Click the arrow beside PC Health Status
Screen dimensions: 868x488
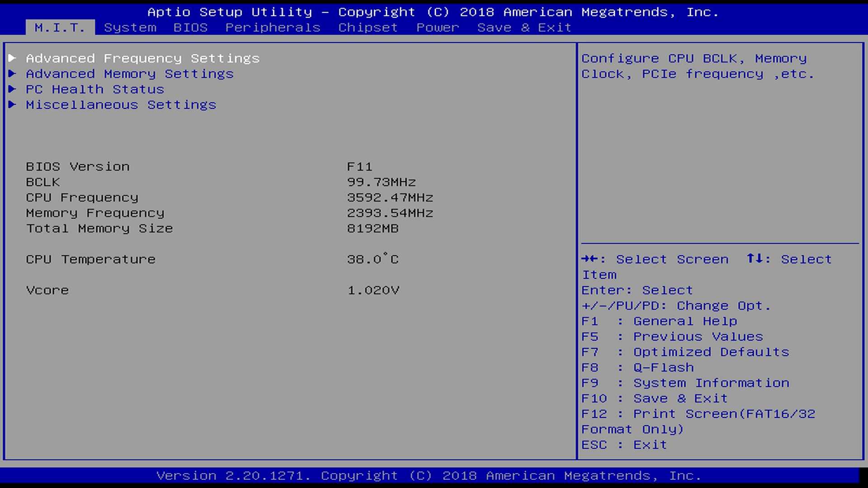click(x=13, y=89)
